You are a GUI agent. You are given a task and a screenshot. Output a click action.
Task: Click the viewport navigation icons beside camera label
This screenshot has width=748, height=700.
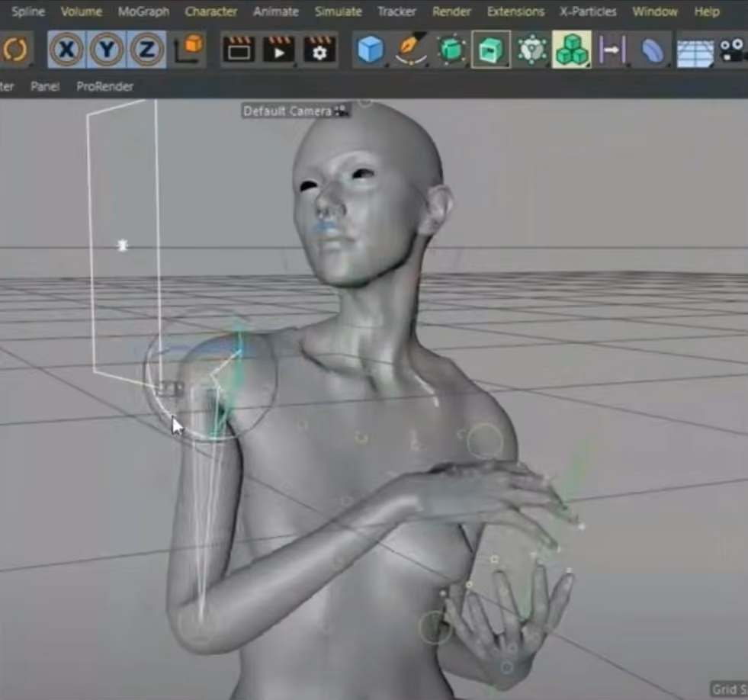[341, 111]
